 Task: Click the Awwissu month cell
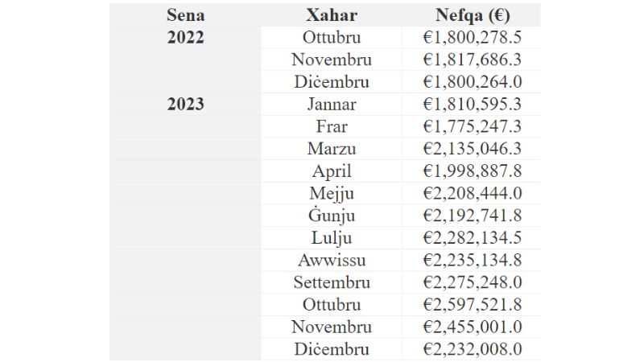pyautogui.click(x=332, y=261)
